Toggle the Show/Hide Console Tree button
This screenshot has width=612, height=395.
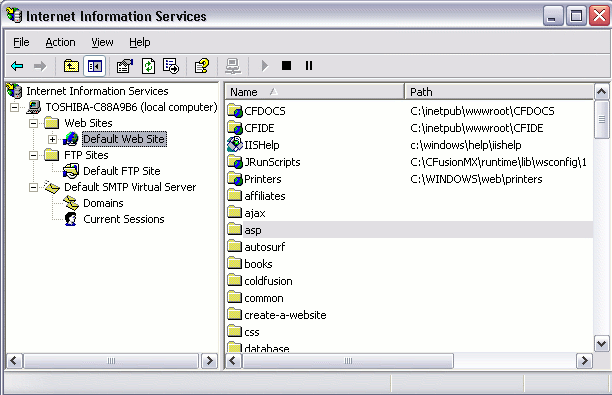tap(94, 66)
